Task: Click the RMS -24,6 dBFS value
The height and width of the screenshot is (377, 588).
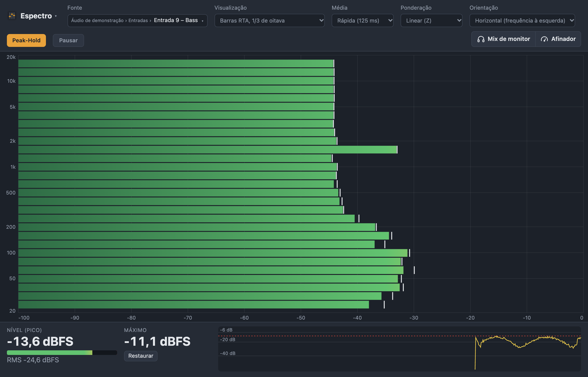Action: (x=33, y=360)
